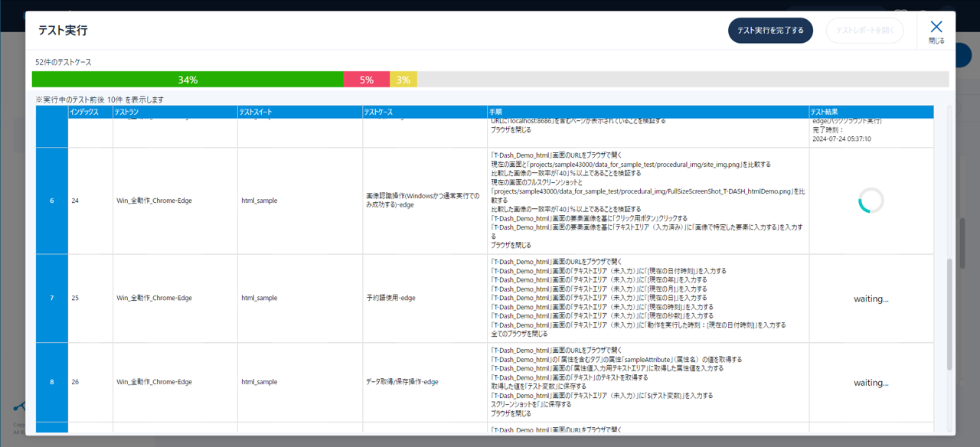Viewport: 980px width, 447px height.
Task: Click the テストレポートを開く button
Action: click(864, 31)
